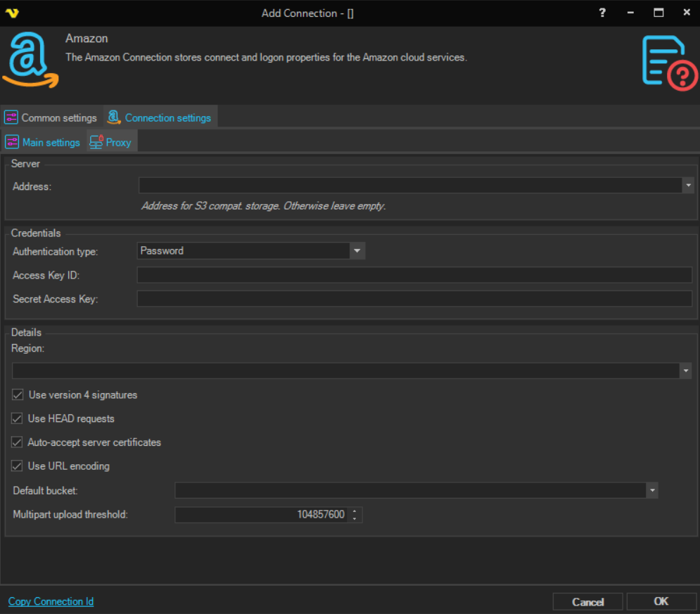Expand the server Address dropdown
Viewport: 700px width, 614px height.
[x=687, y=185]
